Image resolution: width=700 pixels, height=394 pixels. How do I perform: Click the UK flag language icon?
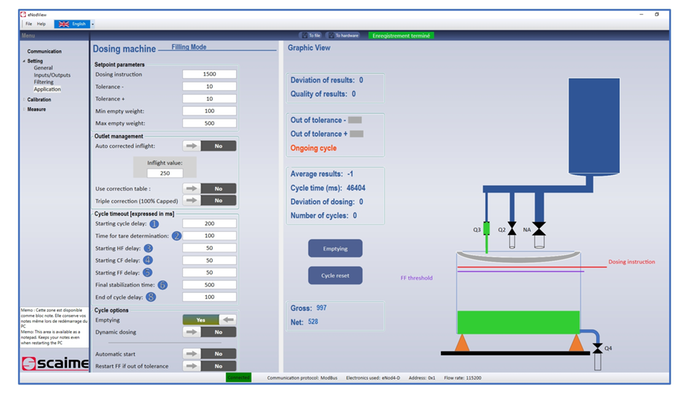64,24
